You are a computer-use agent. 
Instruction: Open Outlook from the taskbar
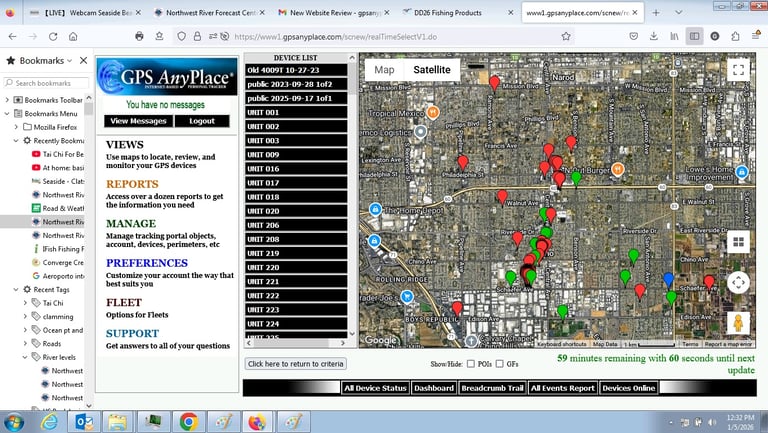click(83, 421)
